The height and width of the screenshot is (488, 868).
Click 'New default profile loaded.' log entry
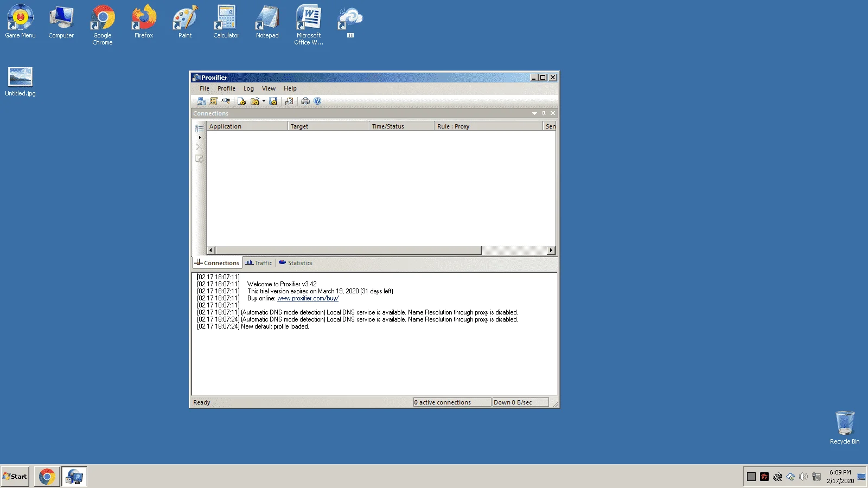coord(275,326)
